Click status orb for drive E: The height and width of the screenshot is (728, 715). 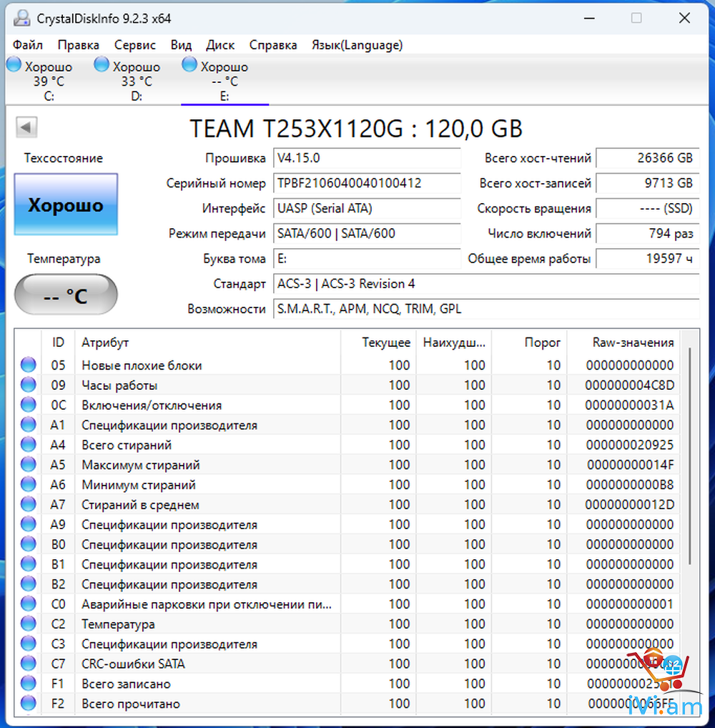[189, 64]
